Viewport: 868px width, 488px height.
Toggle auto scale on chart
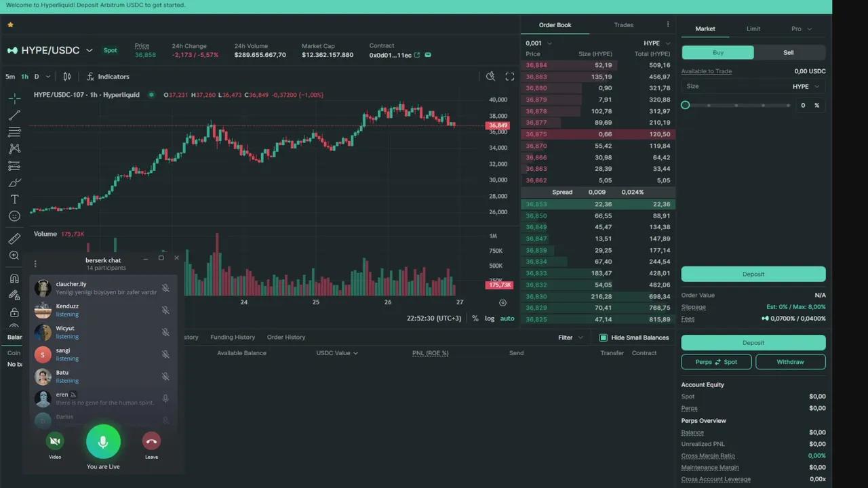pyautogui.click(x=507, y=319)
